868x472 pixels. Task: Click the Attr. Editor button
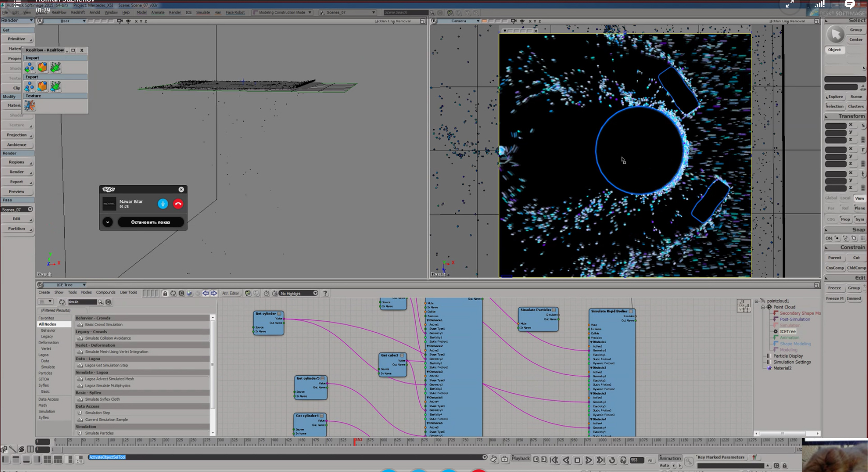230,293
